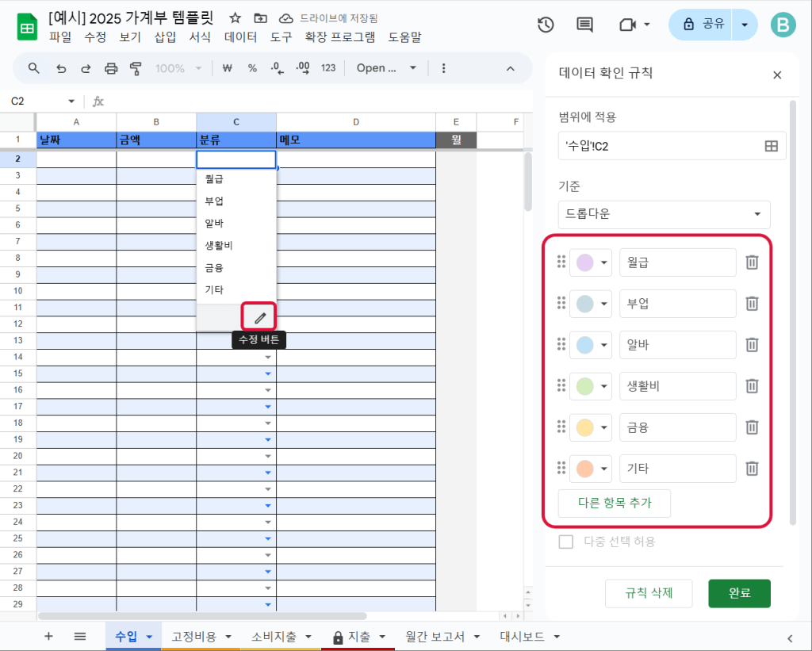
Task: Open the font selector dropdown
Action: coord(386,68)
